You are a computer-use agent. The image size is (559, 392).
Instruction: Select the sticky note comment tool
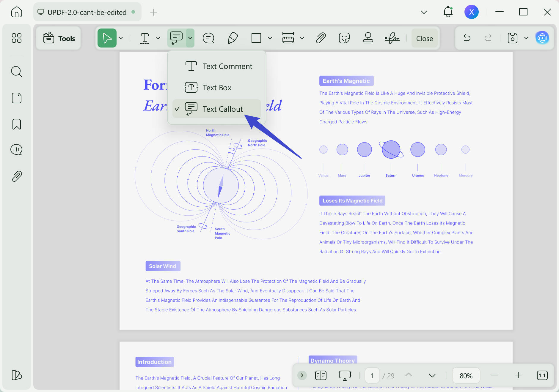(x=208, y=38)
